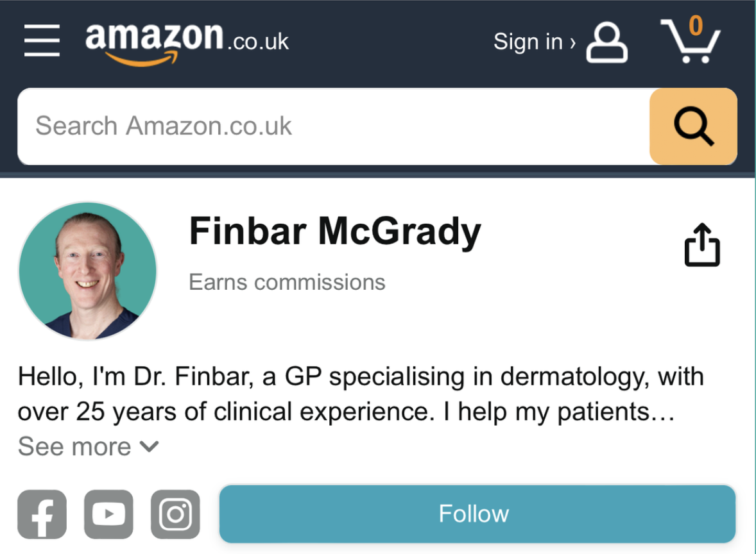Image resolution: width=756 pixels, height=554 pixels.
Task: Click the Amazon.co.uk logo
Action: coord(187,41)
